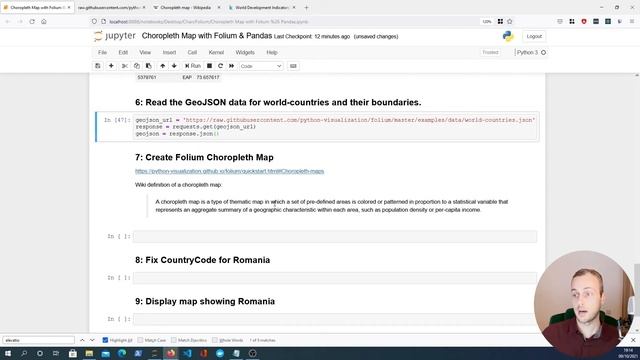Open the Kernel menu
This screenshot has width=640, height=360.
pyautogui.click(x=216, y=52)
